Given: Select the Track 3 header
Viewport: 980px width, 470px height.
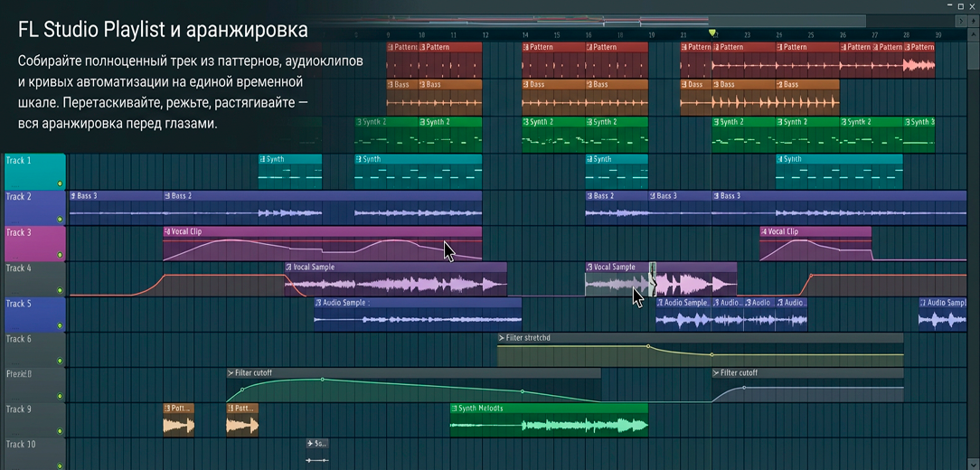Looking at the screenshot, I should click(x=35, y=243).
